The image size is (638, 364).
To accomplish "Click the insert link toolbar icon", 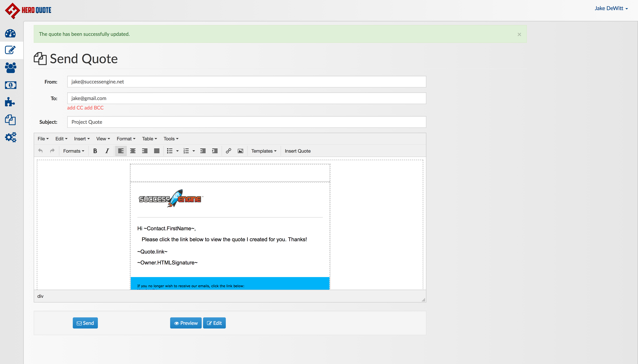I will [x=228, y=151].
